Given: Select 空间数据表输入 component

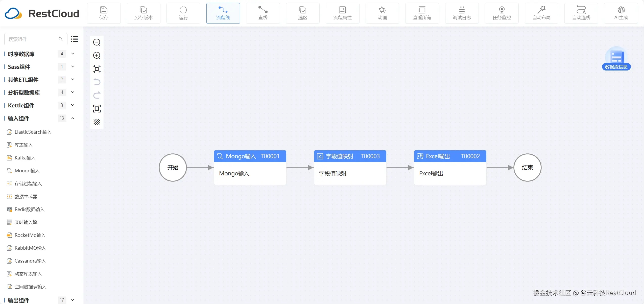Looking at the screenshot, I should [27, 287].
